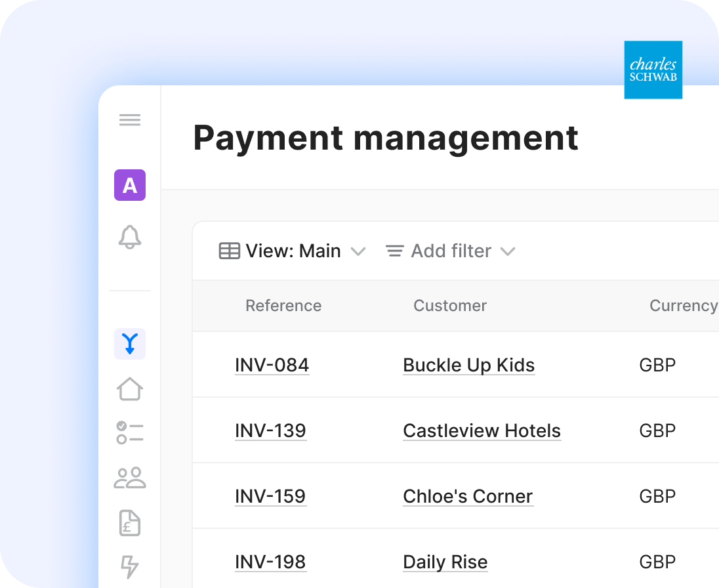
Task: View customers with the people icon
Action: pyautogui.click(x=129, y=478)
